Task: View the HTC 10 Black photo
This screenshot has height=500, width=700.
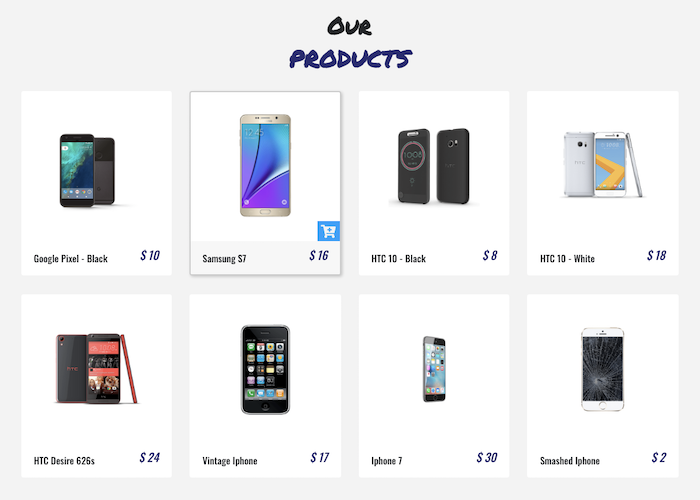Action: [433, 166]
